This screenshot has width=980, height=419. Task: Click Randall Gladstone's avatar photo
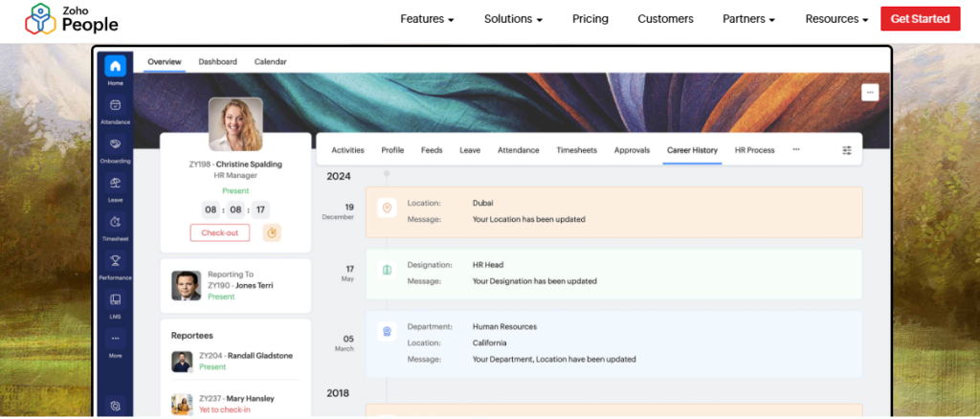pyautogui.click(x=182, y=362)
